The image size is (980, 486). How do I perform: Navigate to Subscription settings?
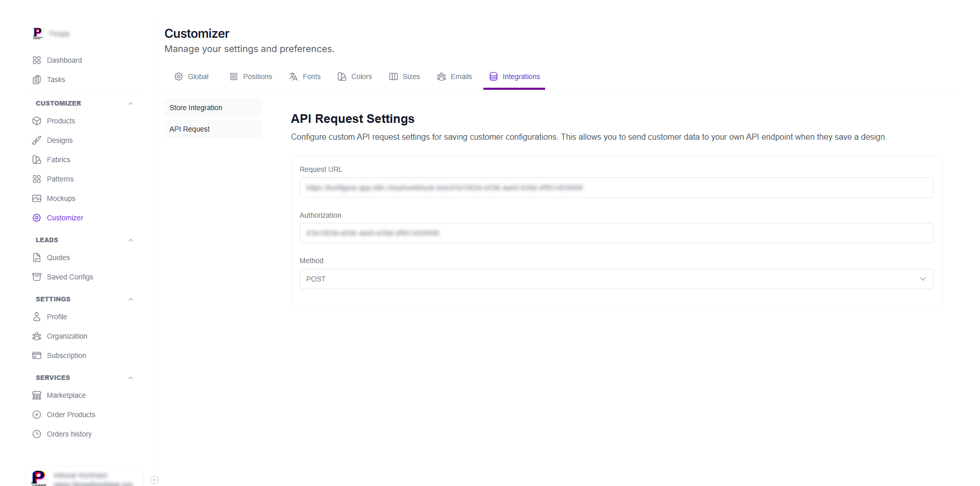66,355
